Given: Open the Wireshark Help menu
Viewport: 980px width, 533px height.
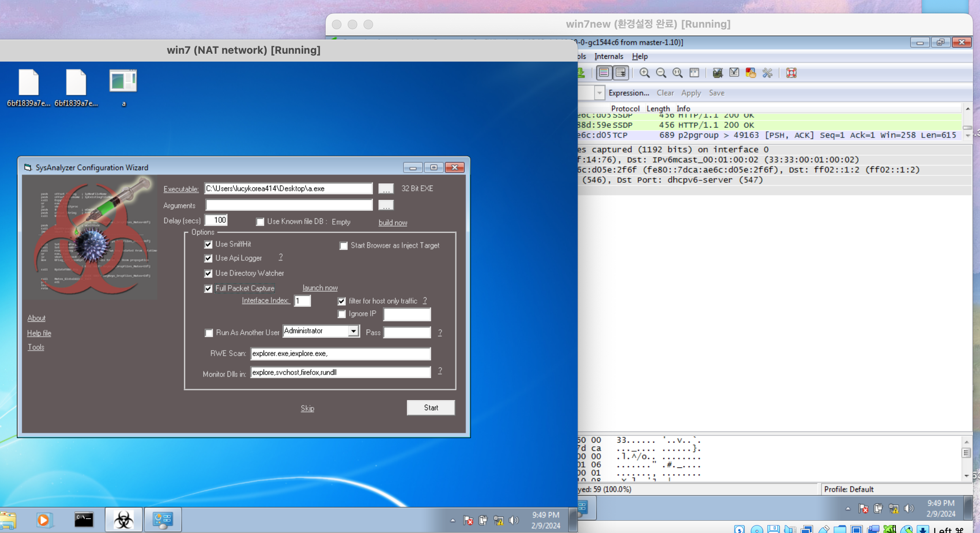Looking at the screenshot, I should (640, 56).
